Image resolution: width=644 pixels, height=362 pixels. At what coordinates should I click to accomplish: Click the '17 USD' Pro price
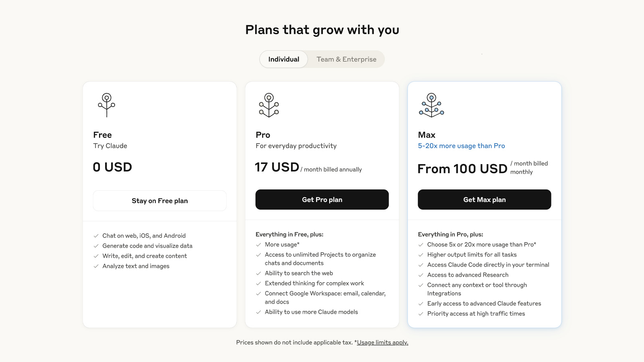tap(277, 167)
